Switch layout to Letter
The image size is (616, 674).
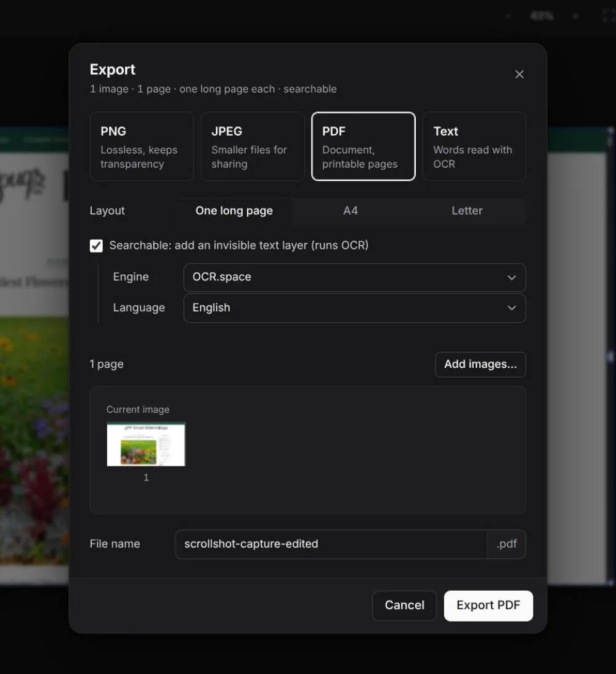coord(467,211)
